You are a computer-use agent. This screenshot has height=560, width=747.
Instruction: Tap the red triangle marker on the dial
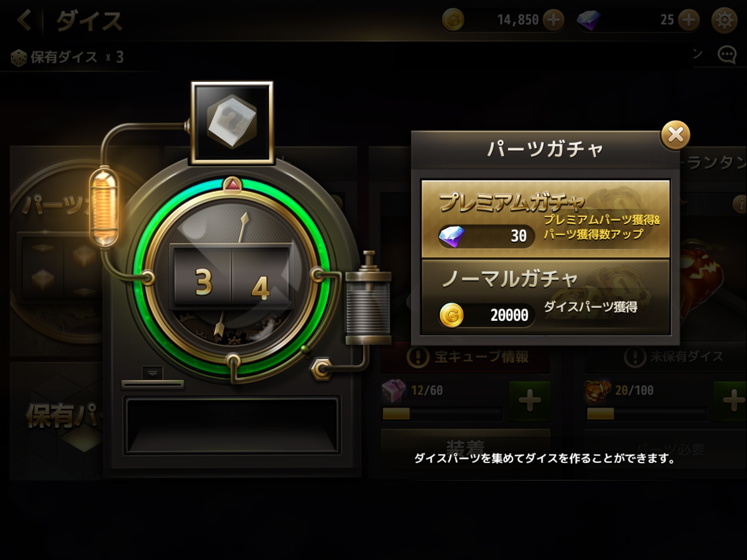[x=233, y=185]
